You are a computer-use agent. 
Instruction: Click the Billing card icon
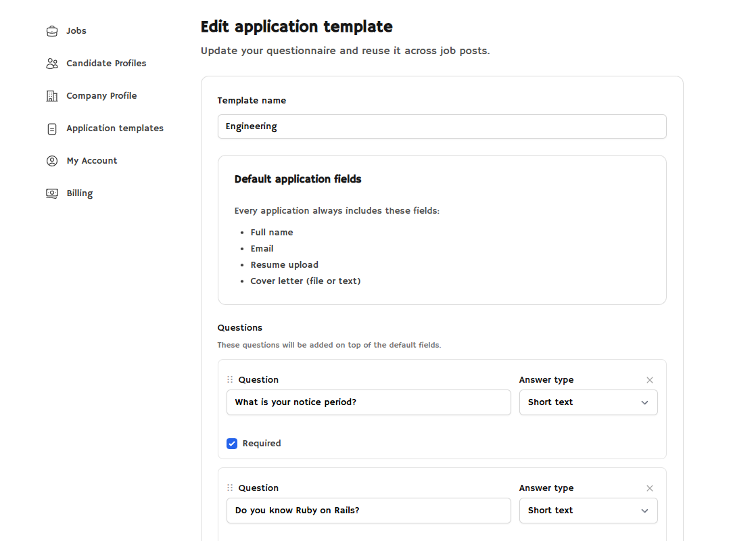[x=51, y=193]
